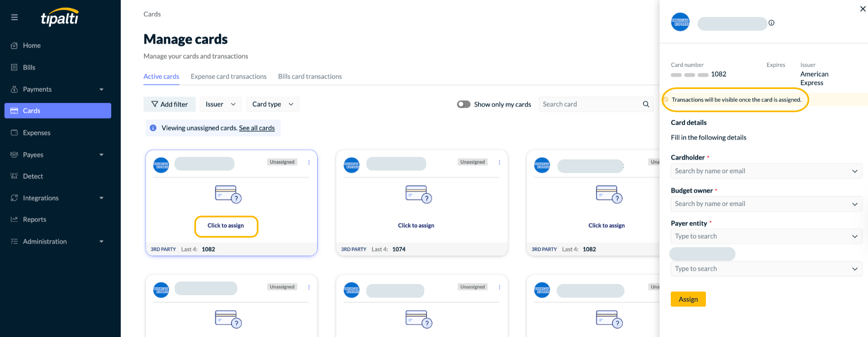Open the Home sidebar item
The height and width of the screenshot is (337, 868).
31,46
